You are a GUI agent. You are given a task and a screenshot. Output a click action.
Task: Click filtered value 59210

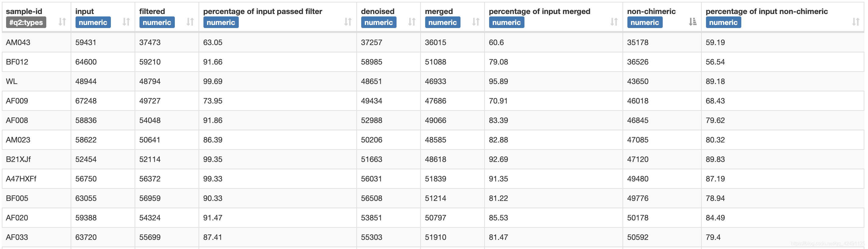pos(150,62)
